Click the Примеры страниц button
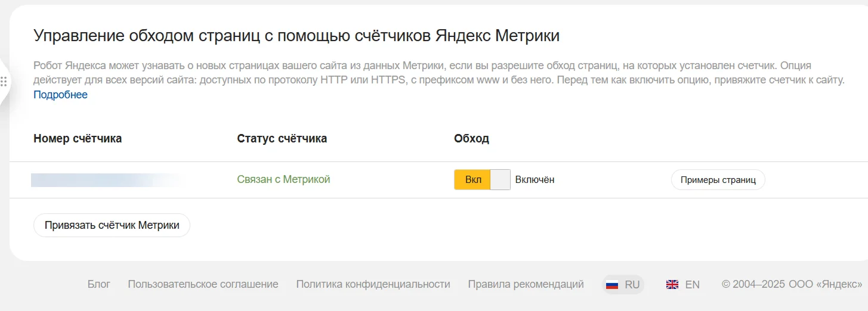 (718, 180)
